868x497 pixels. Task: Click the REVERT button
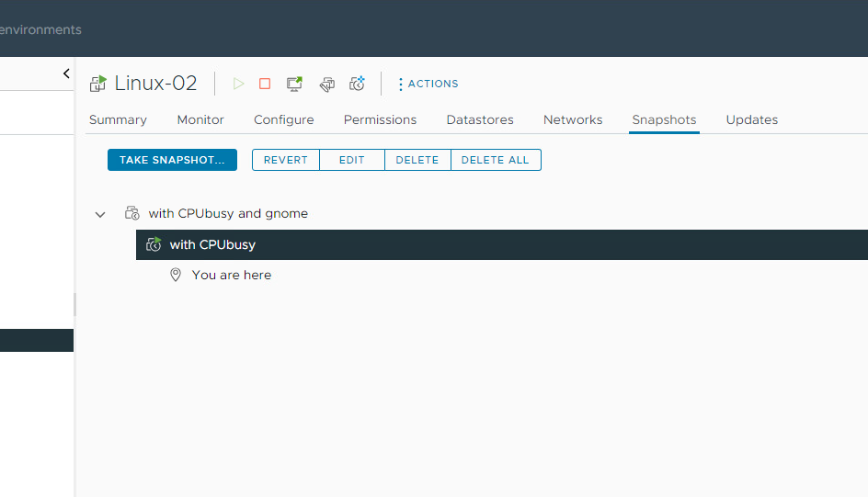pos(286,160)
